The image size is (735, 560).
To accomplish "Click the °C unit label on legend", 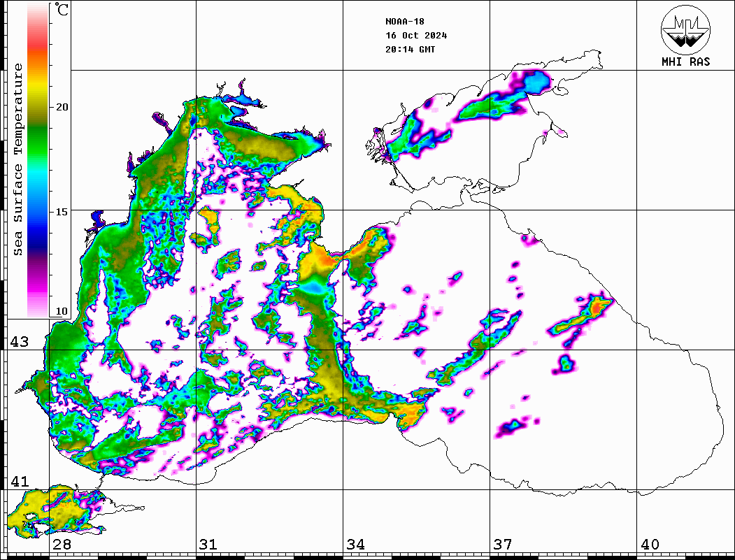I will coord(62,9).
